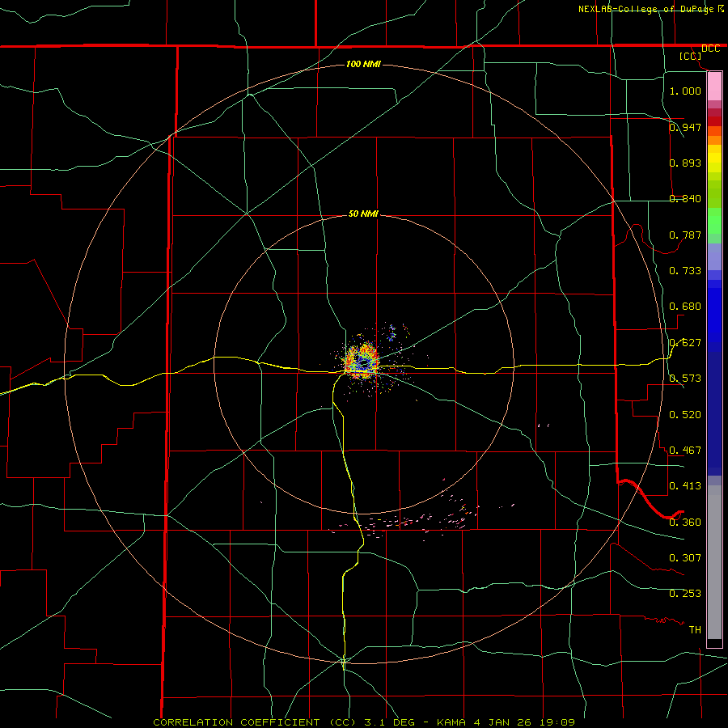
Task: Click the 0.253 legend value
Action: pyautogui.click(x=685, y=594)
